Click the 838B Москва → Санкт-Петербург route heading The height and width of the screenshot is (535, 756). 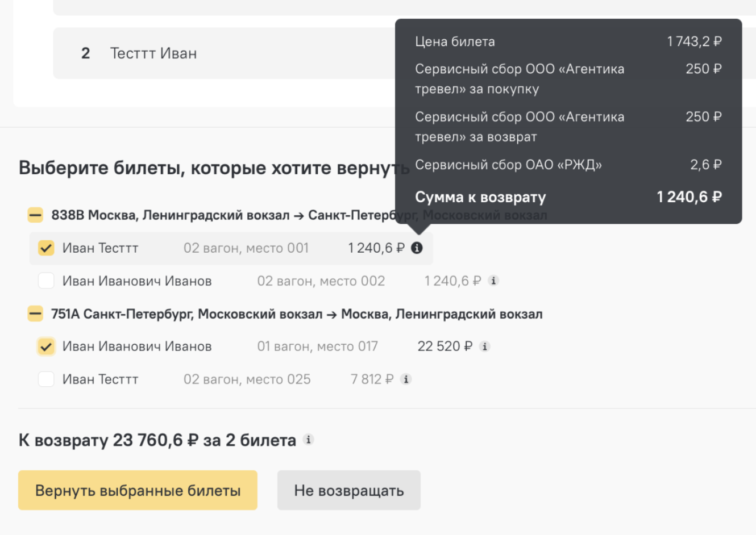(222, 215)
